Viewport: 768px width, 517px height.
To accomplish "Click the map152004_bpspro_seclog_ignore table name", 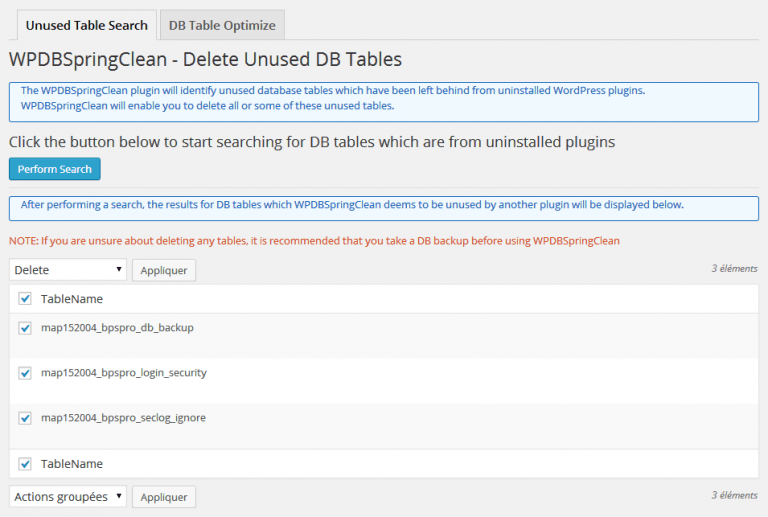I will point(123,418).
